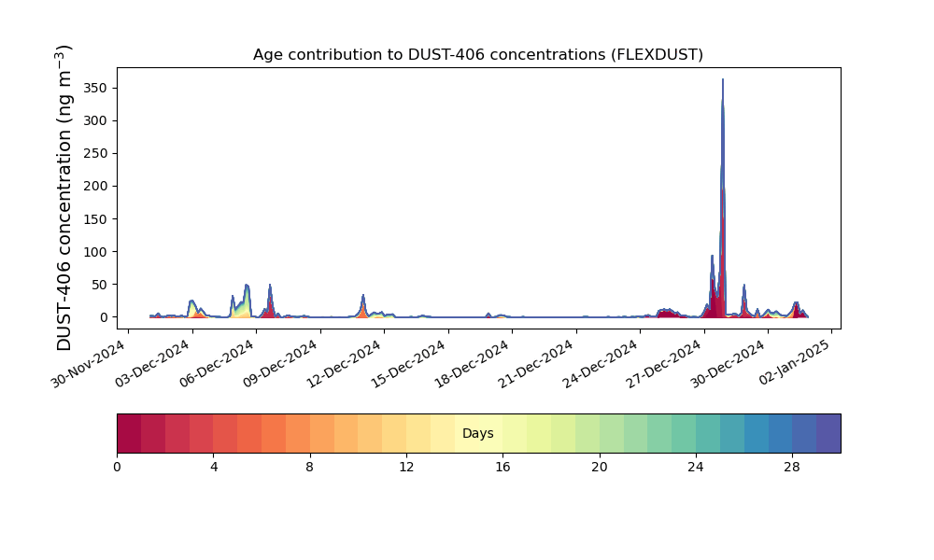Click the y-axis label DUST-406 concentration
This screenshot has height=560, width=934.
point(64,198)
